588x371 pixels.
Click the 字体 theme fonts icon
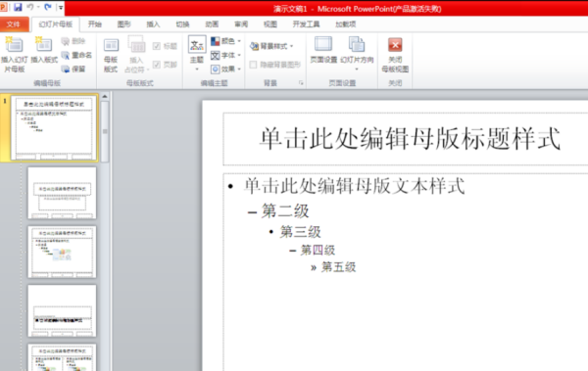coord(216,56)
